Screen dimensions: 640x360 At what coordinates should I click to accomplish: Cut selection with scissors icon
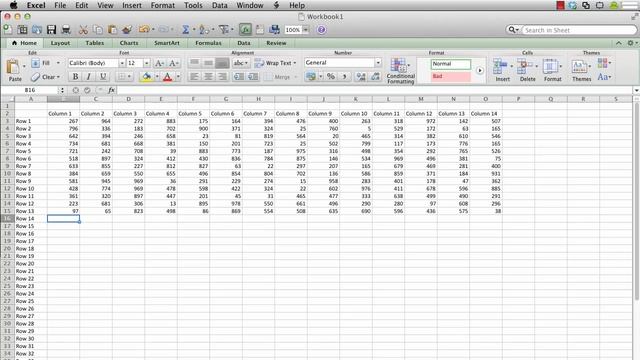coord(83,29)
